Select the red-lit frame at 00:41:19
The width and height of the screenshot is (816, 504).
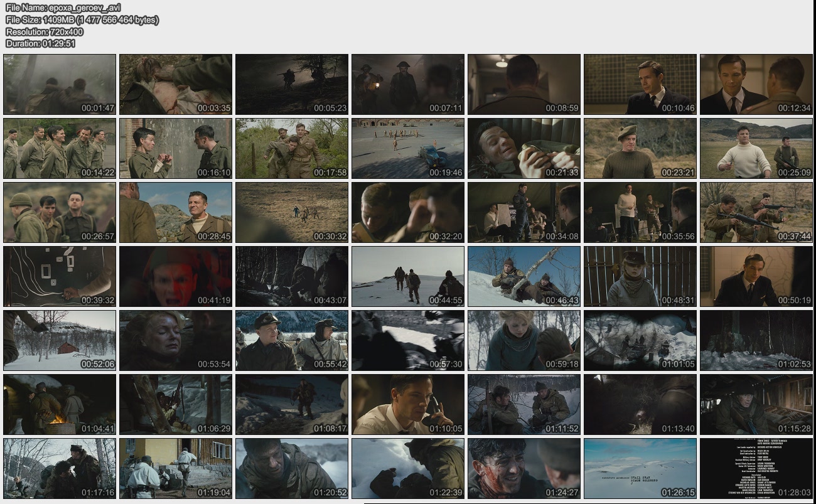click(x=176, y=276)
